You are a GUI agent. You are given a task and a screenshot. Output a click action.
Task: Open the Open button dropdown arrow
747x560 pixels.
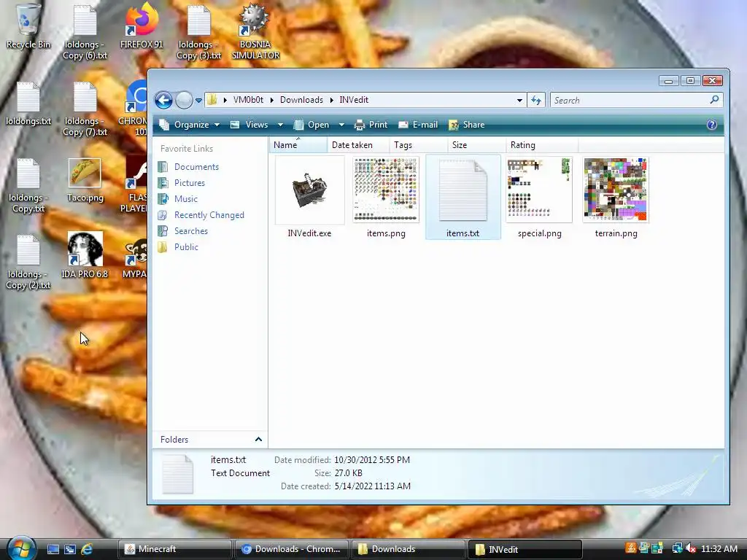(x=341, y=125)
